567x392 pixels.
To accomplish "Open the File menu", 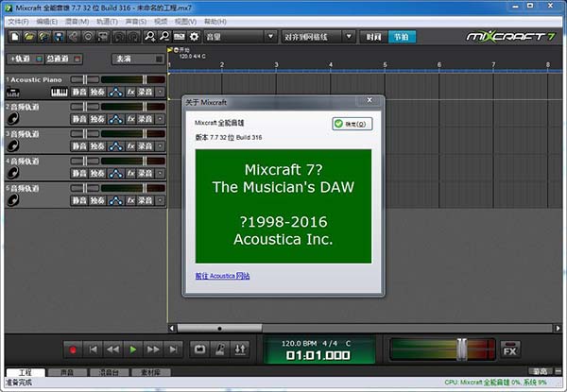I will click(18, 22).
